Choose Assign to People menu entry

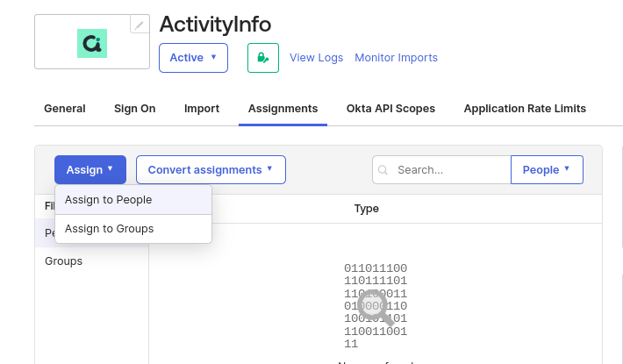[133, 200]
